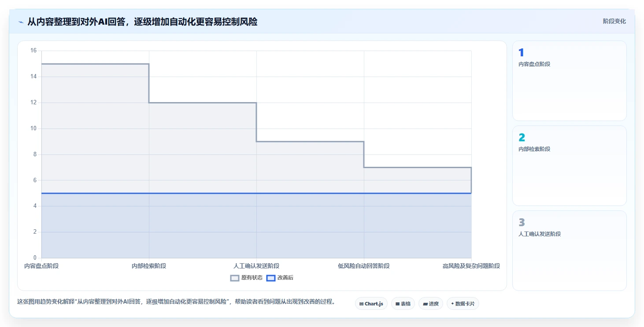
Task: Click the blue 改善后 legend swatch
Action: click(x=271, y=278)
